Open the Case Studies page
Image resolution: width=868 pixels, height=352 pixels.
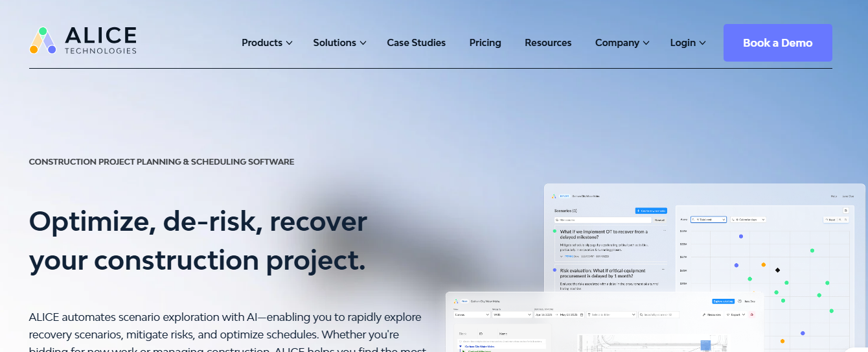tap(417, 43)
